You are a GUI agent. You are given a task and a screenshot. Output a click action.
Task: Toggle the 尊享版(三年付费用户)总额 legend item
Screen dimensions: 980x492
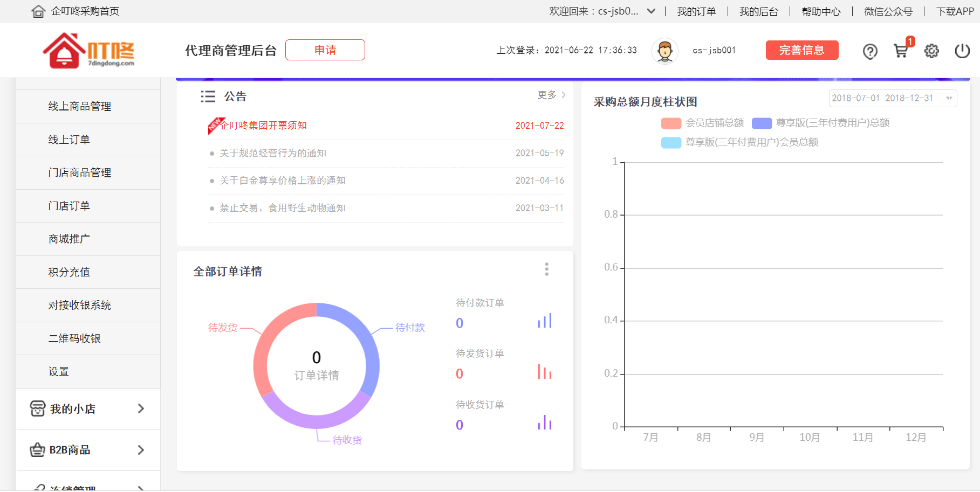pos(820,123)
